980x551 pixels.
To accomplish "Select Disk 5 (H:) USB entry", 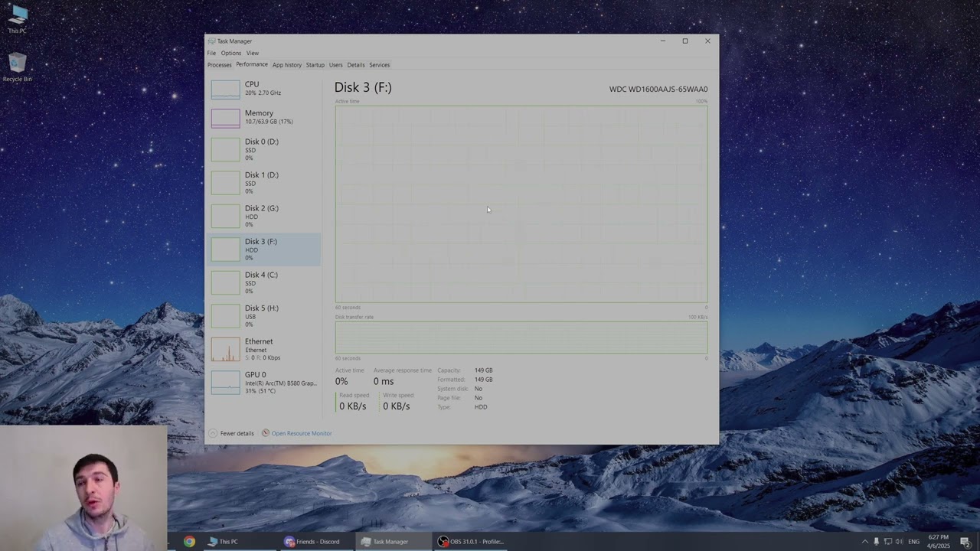I will point(264,315).
